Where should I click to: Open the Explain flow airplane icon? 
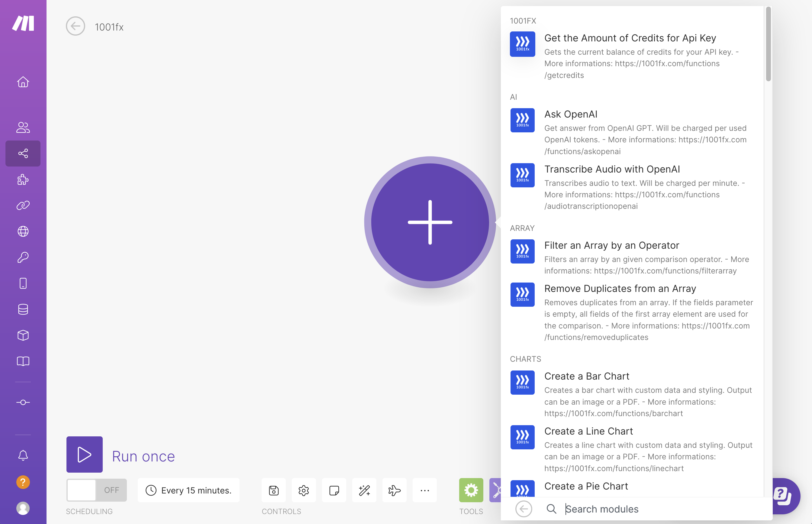(x=394, y=490)
